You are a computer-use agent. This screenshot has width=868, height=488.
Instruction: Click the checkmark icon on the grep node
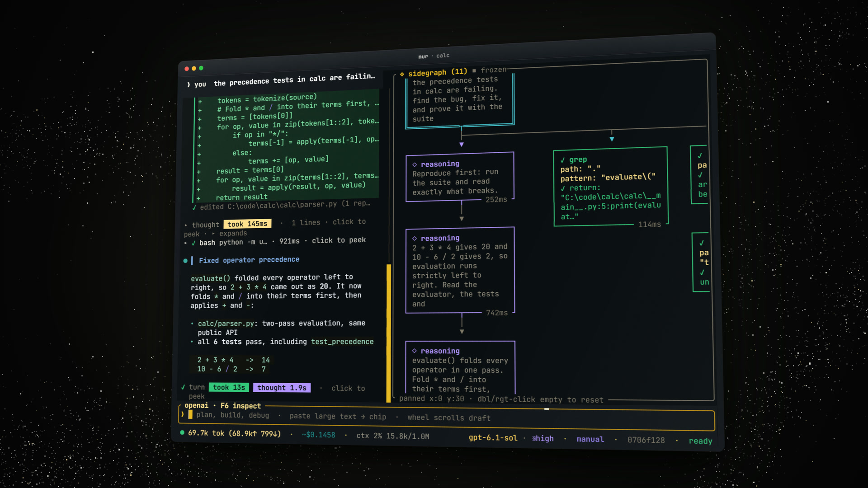coord(563,160)
